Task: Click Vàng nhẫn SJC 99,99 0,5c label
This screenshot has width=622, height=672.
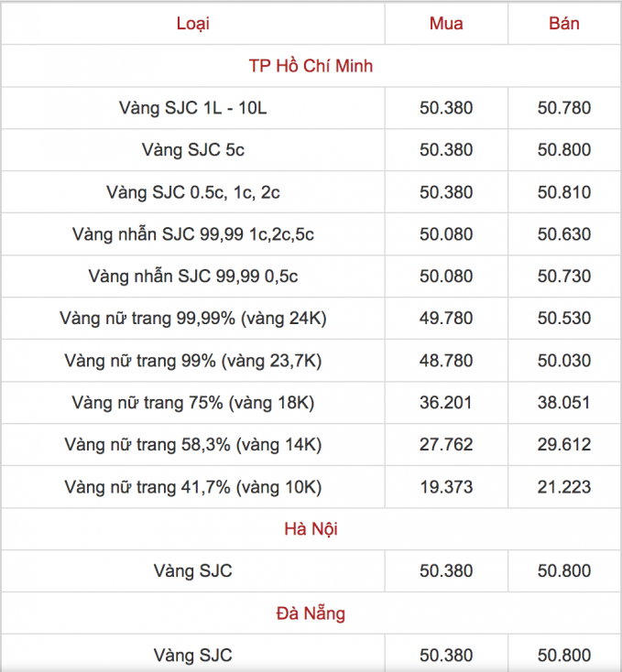Action: pyautogui.click(x=193, y=276)
